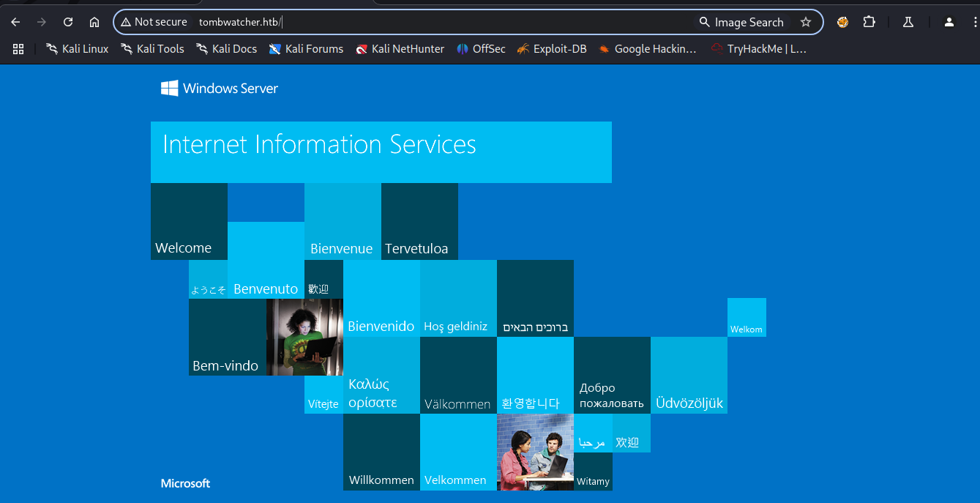Bookmark this page using the star icon
980x503 pixels.
[x=806, y=22]
